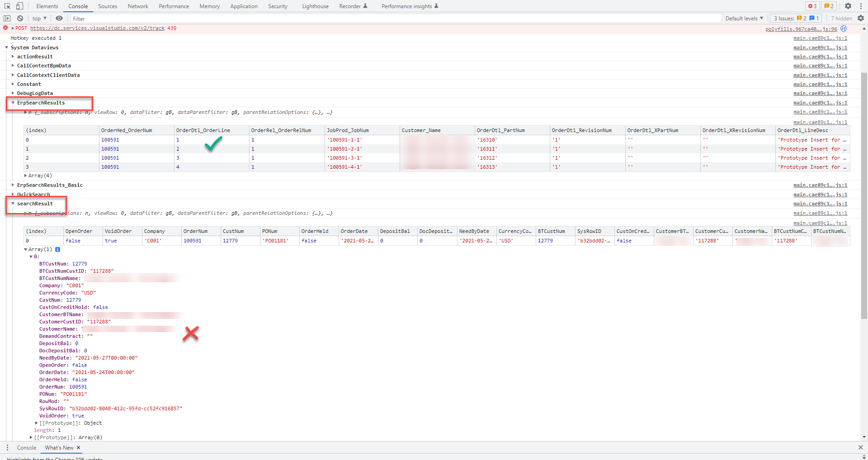Go to the Memory tab
The image size is (868, 460).
click(x=210, y=6)
